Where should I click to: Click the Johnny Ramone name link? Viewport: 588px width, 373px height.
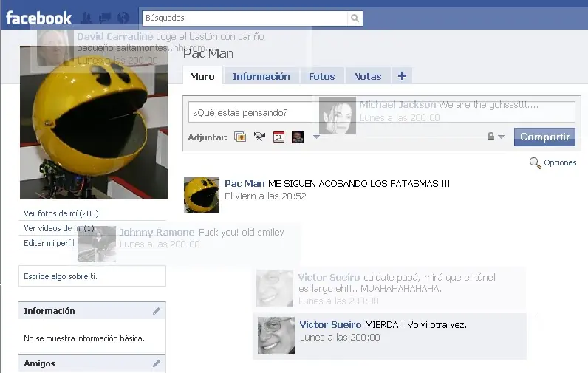(x=157, y=233)
